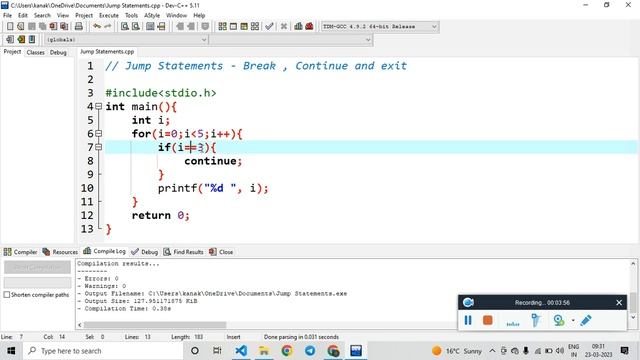The width and height of the screenshot is (640, 360).
Task: Open the Resources tab in bottom panel
Action: pos(60,252)
